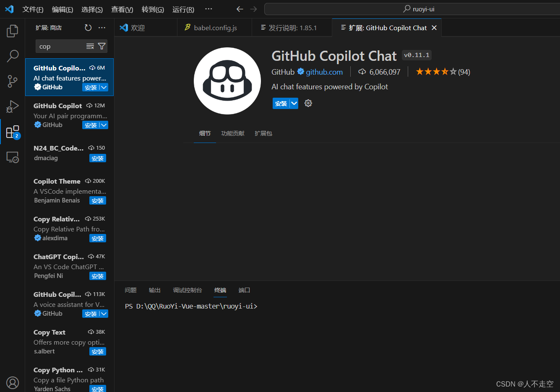Click the back navigation arrow
This screenshot has width=560, height=392.
240,9
